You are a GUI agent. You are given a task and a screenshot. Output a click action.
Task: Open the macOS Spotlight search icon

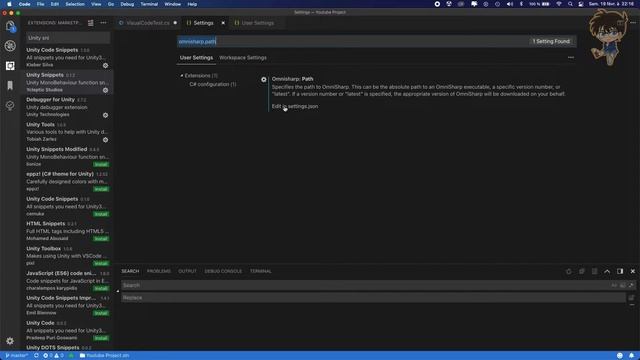[x=570, y=4]
